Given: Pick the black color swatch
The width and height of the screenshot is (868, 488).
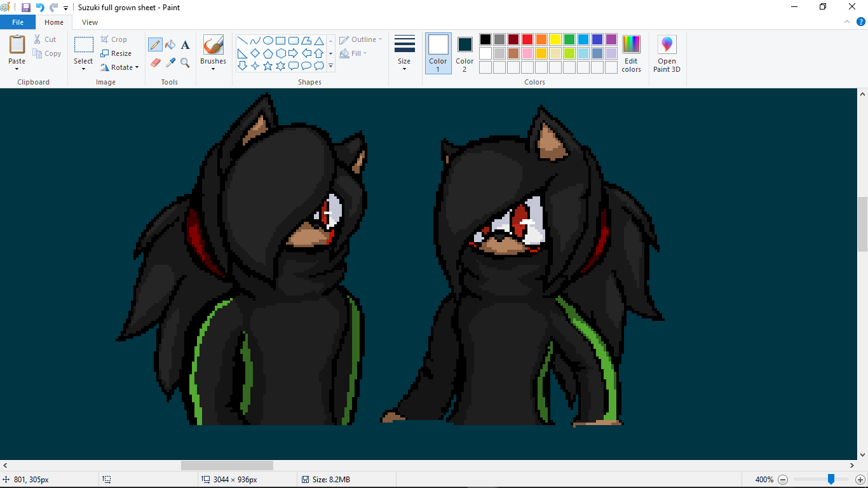Looking at the screenshot, I should (485, 39).
